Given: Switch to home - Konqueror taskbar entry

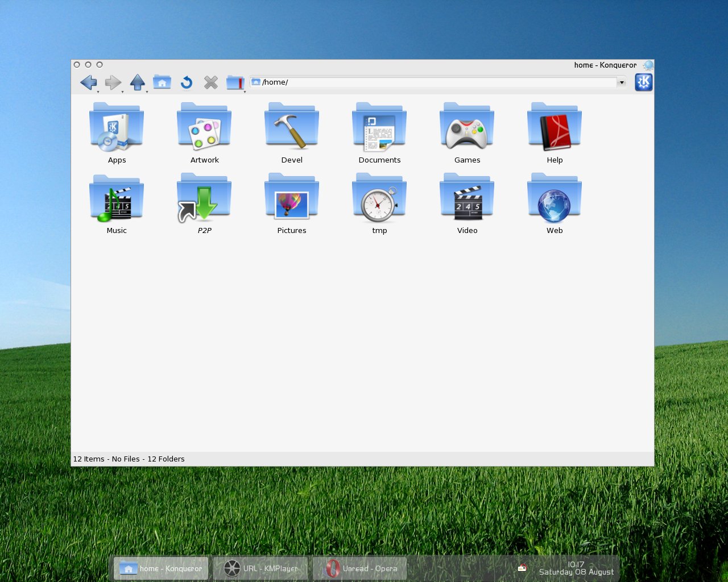Looking at the screenshot, I should click(161, 568).
